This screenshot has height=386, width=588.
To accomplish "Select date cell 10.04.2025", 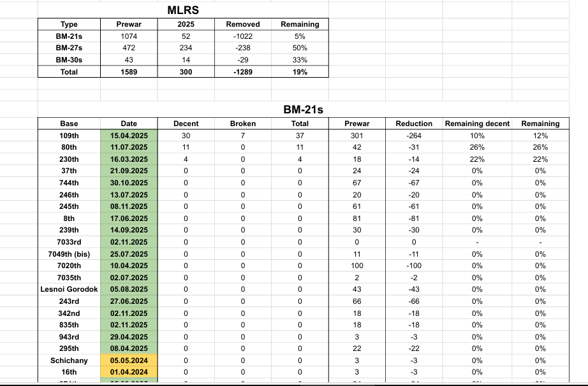I will [x=129, y=266].
